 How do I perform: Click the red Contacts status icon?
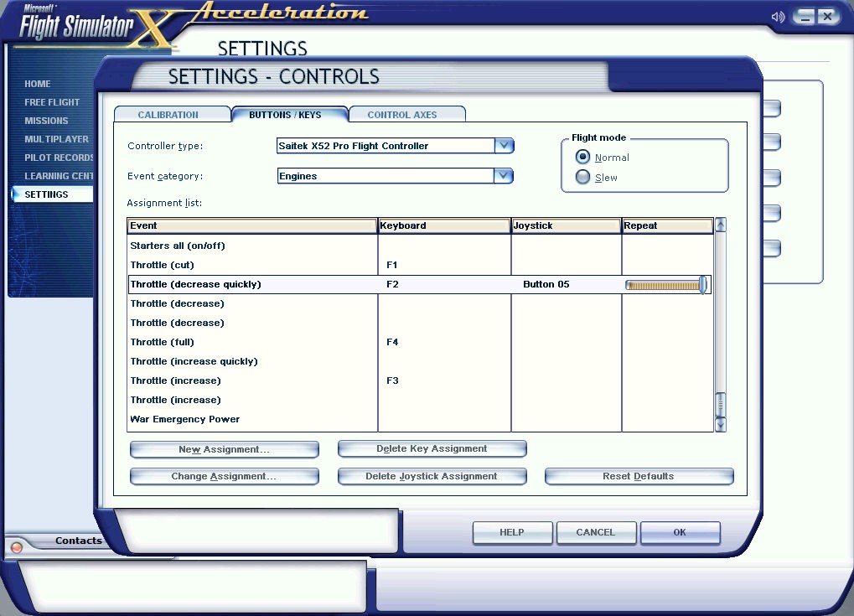17,547
